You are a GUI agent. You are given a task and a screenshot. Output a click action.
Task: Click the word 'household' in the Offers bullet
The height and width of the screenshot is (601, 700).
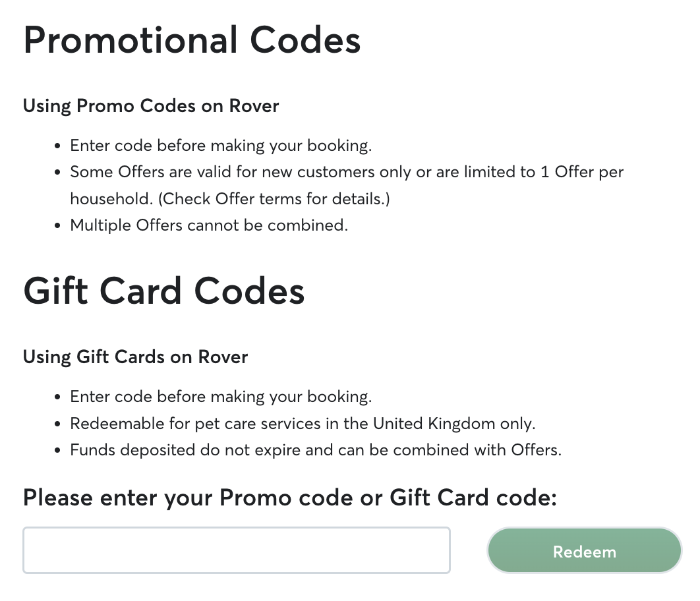[x=100, y=198]
